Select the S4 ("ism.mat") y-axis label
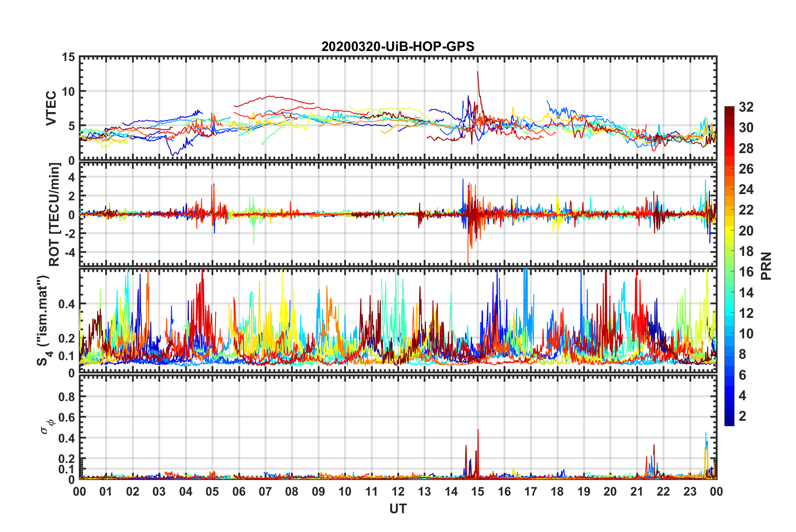 (x=44, y=320)
